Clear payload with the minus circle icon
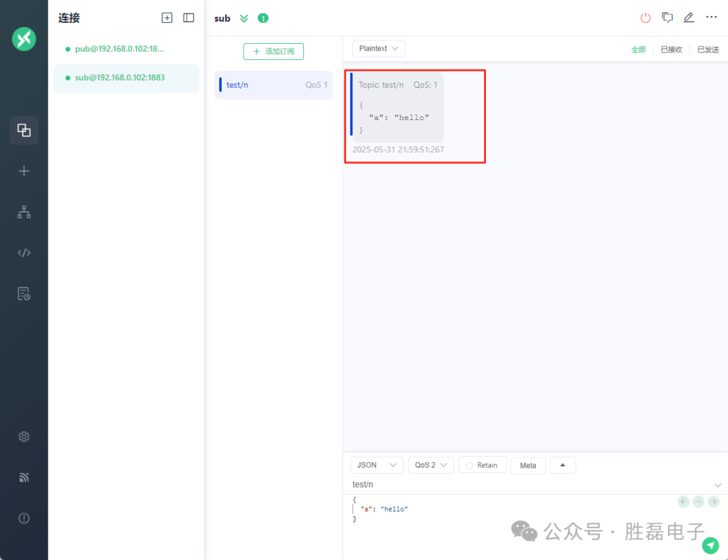Screen dimensions: 728x560 click(698, 501)
